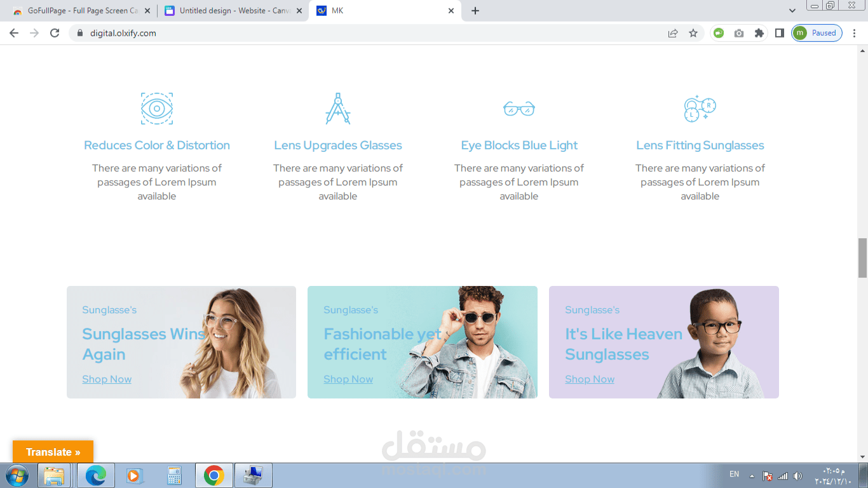Click the glasses icon above Eye Blocks

[x=519, y=109]
